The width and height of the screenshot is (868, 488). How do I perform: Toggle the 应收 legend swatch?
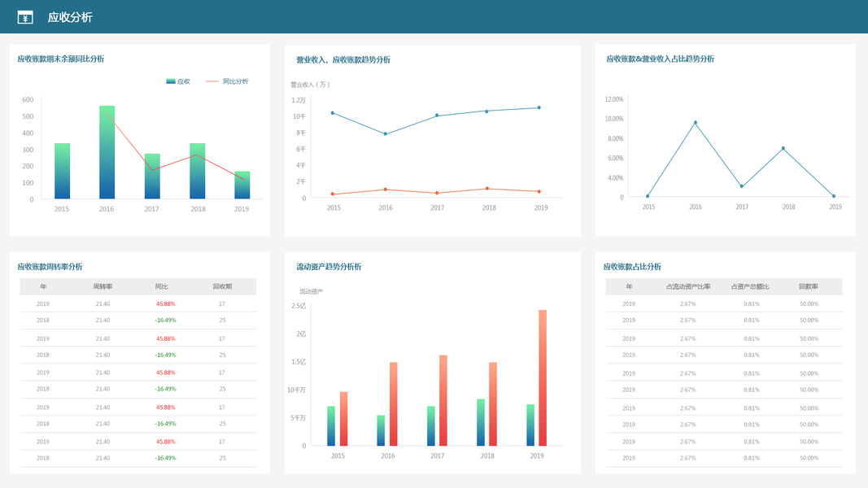(x=171, y=81)
